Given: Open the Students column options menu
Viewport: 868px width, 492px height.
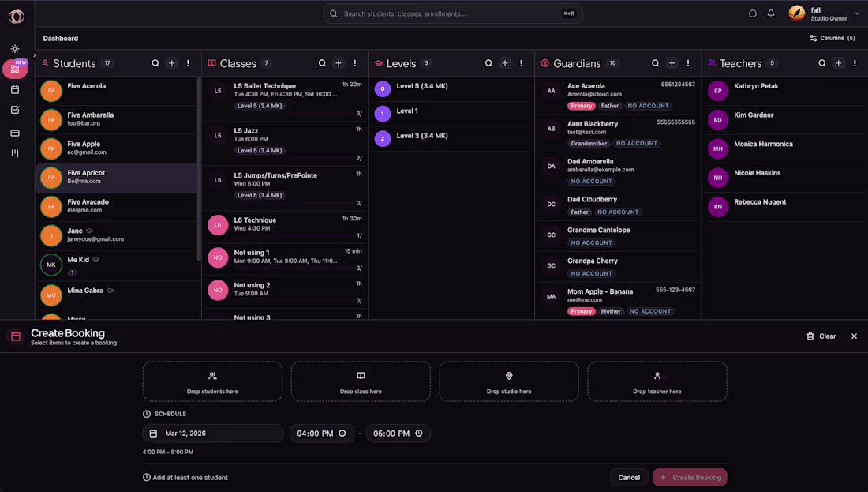Looking at the screenshot, I should (x=189, y=63).
